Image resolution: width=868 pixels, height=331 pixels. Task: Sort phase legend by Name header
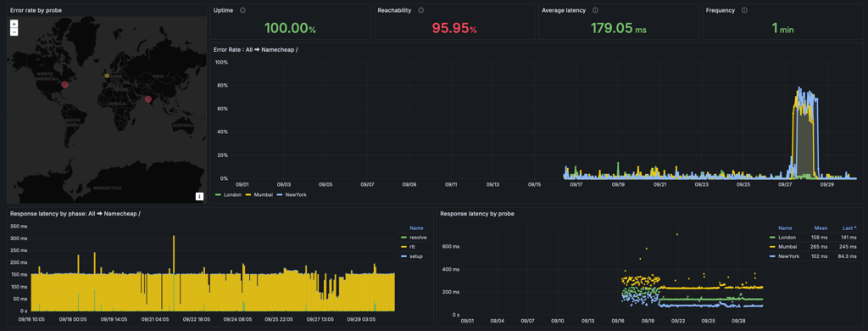(415, 227)
